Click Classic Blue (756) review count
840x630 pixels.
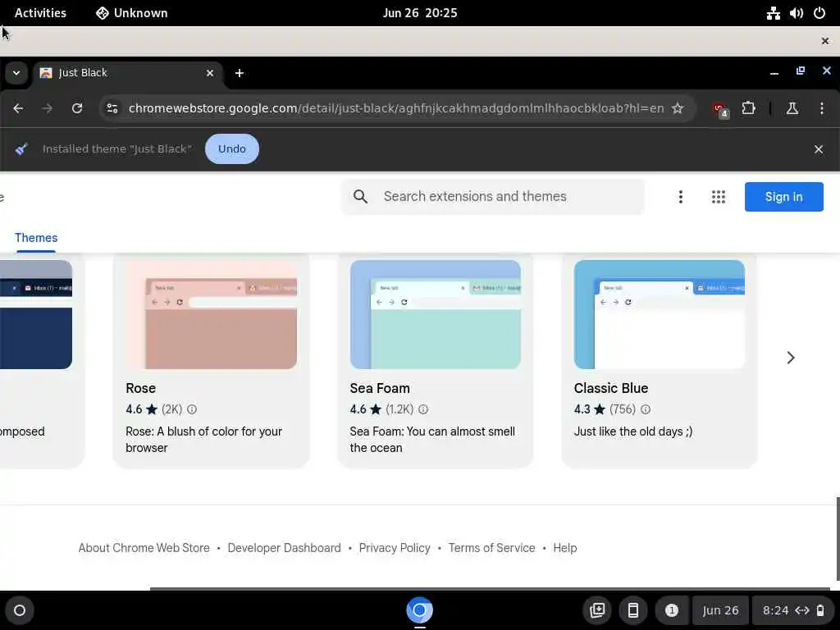tap(623, 409)
